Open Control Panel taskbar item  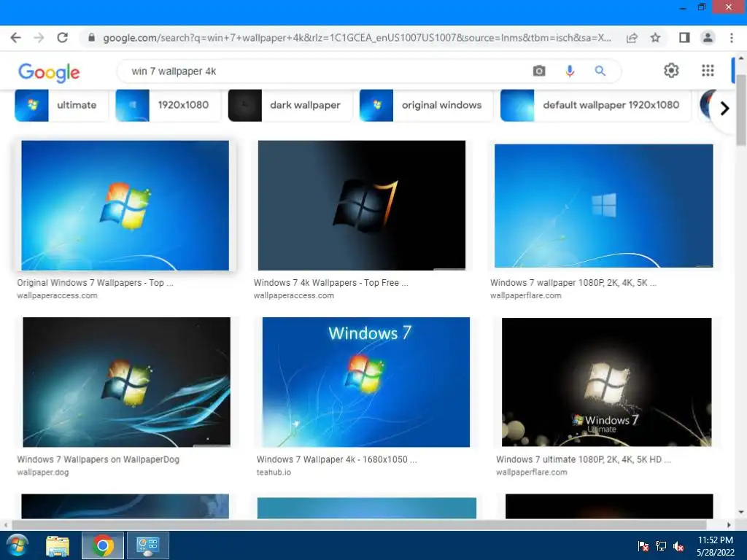(x=147, y=545)
